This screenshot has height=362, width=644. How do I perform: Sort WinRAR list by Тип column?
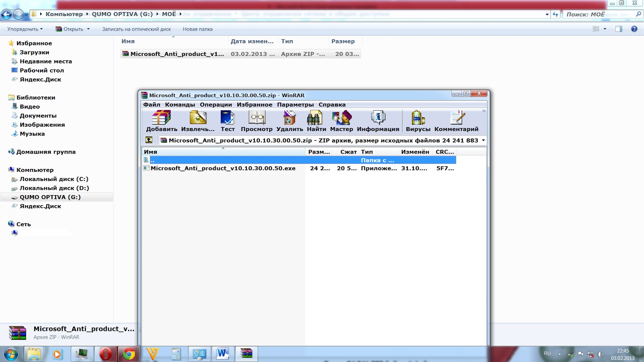tap(378, 152)
